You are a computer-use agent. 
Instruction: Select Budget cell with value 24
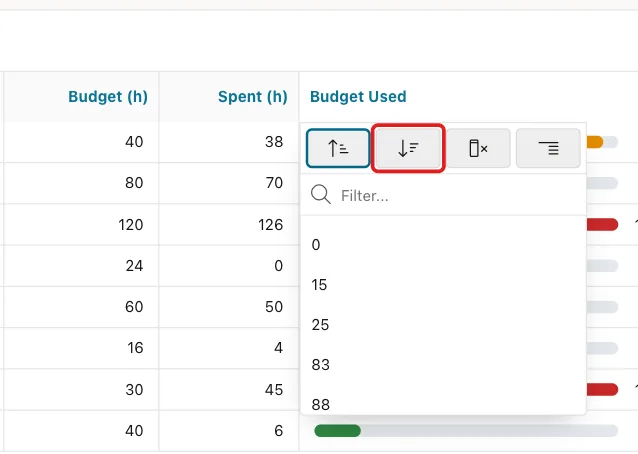81,266
